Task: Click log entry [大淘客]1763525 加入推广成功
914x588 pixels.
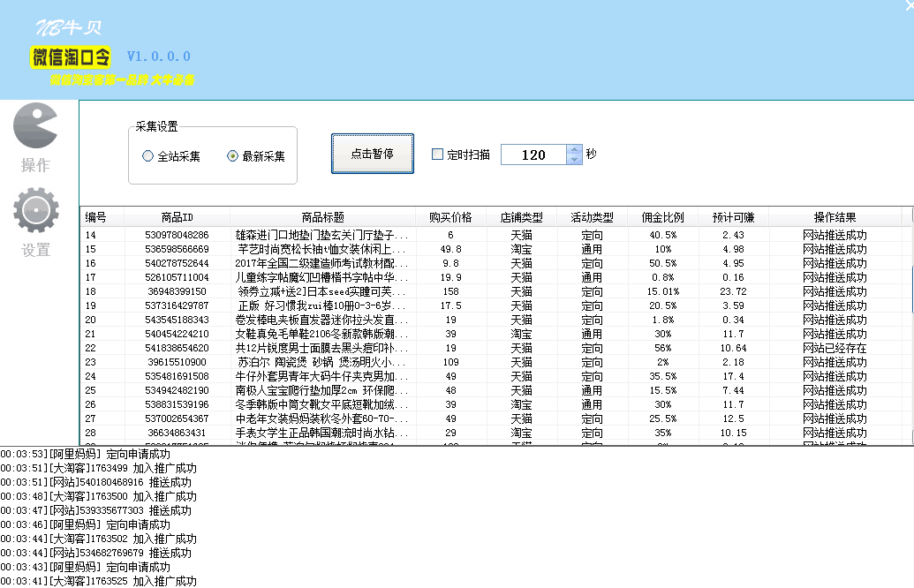Action: click(99, 581)
